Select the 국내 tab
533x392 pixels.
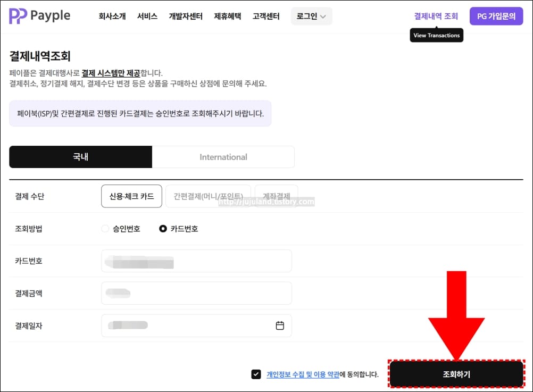pyautogui.click(x=80, y=157)
